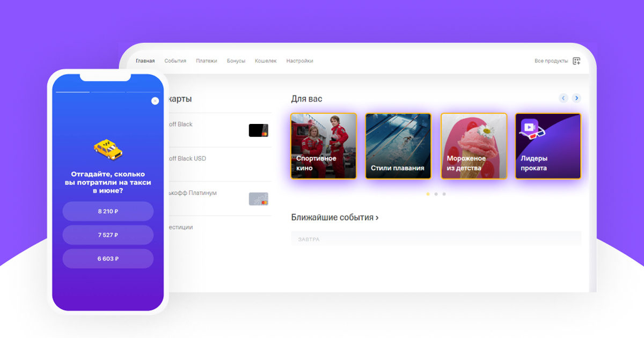Click the all products grid icon
Screen dimensions: 644x338
(576, 61)
